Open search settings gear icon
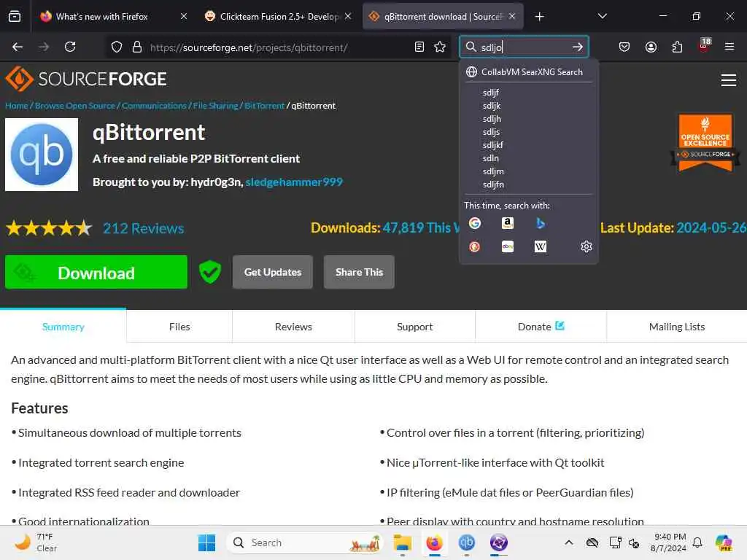This screenshot has height=560, width=747. [586, 246]
